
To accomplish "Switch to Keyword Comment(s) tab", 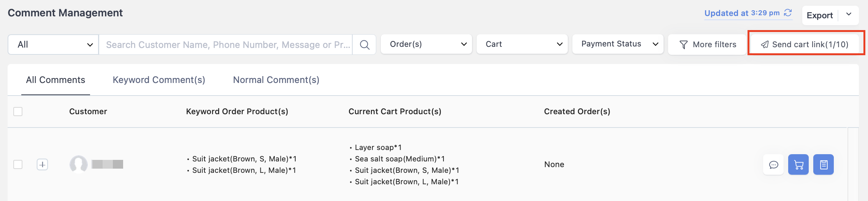I will [x=159, y=80].
